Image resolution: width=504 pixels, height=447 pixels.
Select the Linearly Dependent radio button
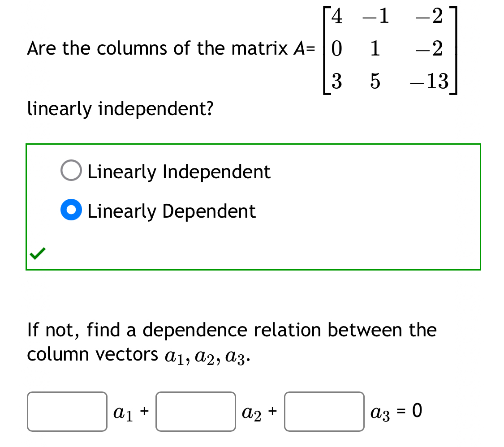[x=71, y=210]
